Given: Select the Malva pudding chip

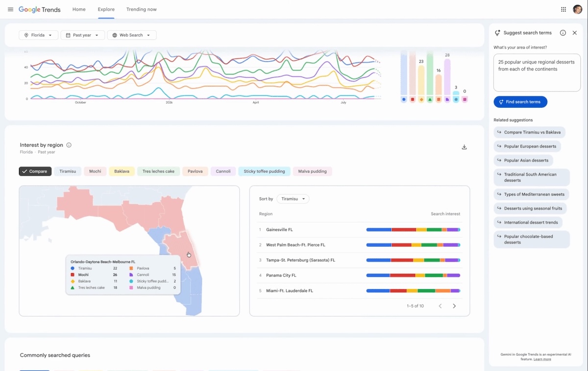Looking at the screenshot, I should 312,171.
